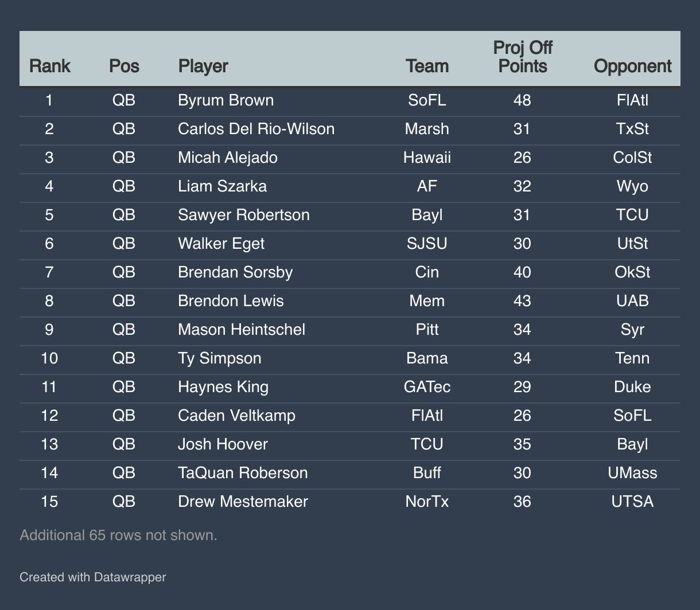The height and width of the screenshot is (610, 700).
Task: Click the Micah Alejado player name
Action: coord(228,157)
